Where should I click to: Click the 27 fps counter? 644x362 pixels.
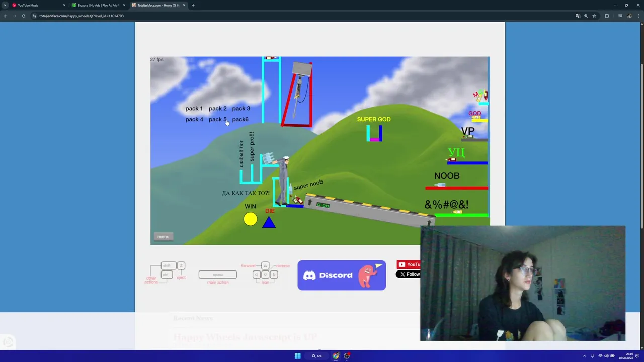157,59
